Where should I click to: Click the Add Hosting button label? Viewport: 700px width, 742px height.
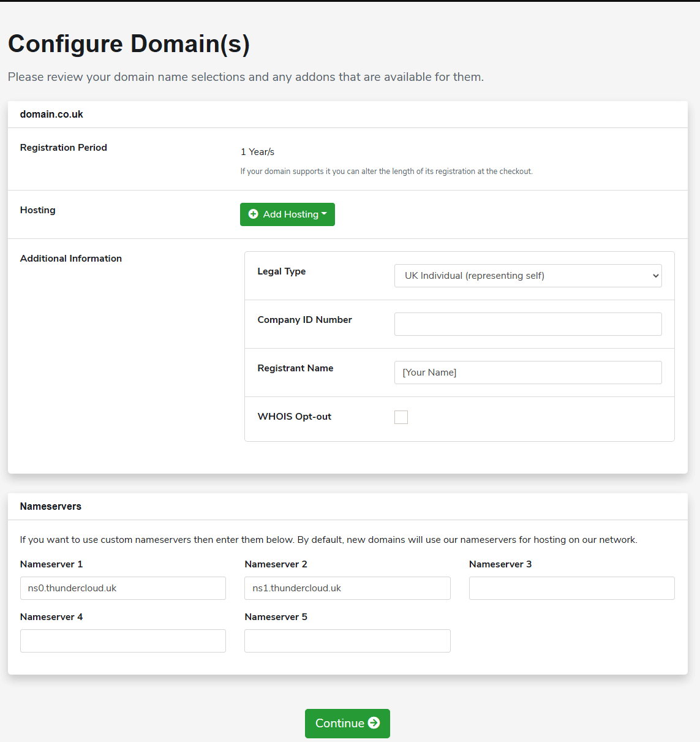coord(291,214)
